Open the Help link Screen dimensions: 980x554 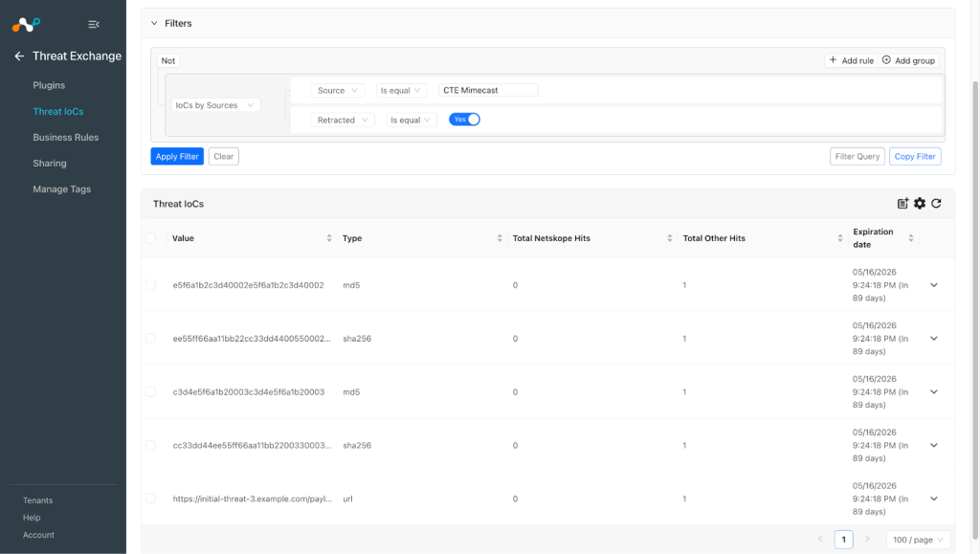click(x=32, y=518)
